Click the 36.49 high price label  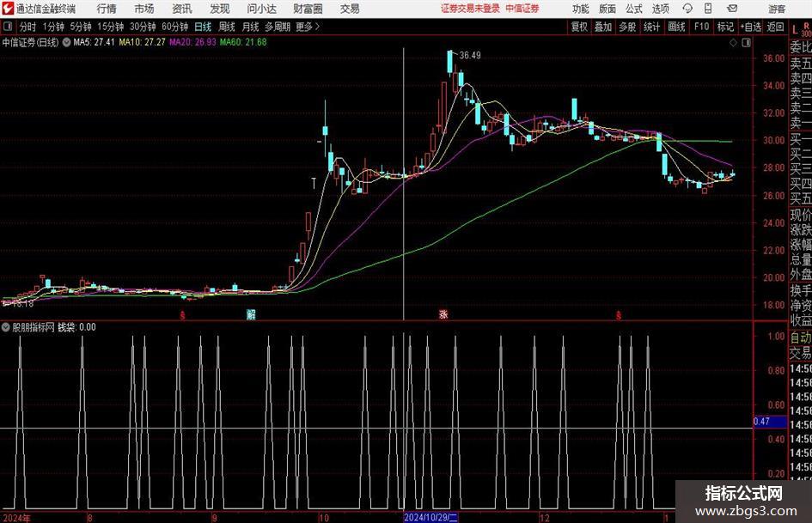[470, 56]
